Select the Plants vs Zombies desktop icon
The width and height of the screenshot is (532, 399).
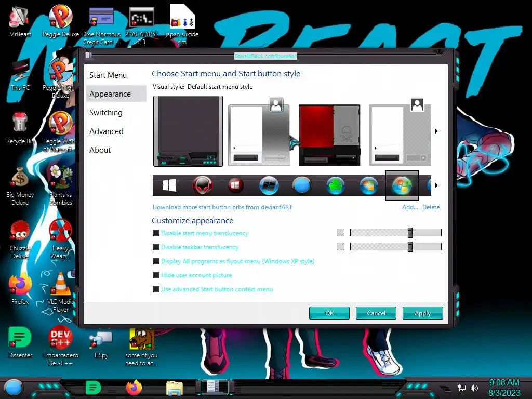click(x=60, y=185)
